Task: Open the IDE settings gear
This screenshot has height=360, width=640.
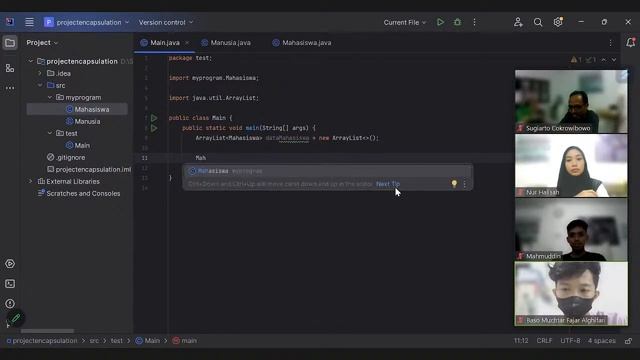Action: coord(558,22)
